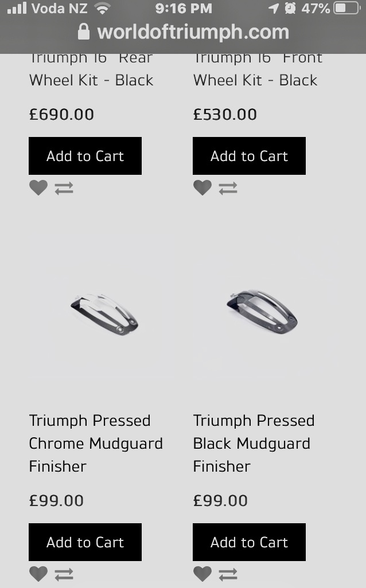View Chrome Mudguard Finisher product image

click(105, 314)
